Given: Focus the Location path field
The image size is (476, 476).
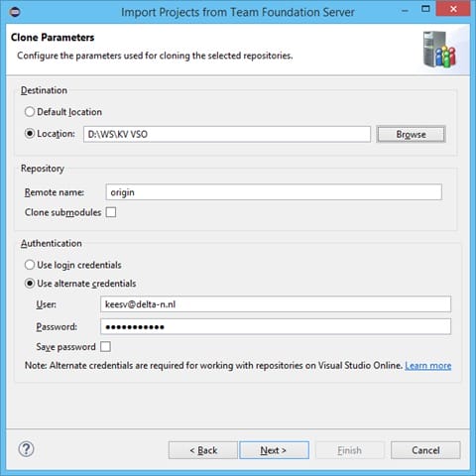Looking at the screenshot, I should pyautogui.click(x=227, y=134).
